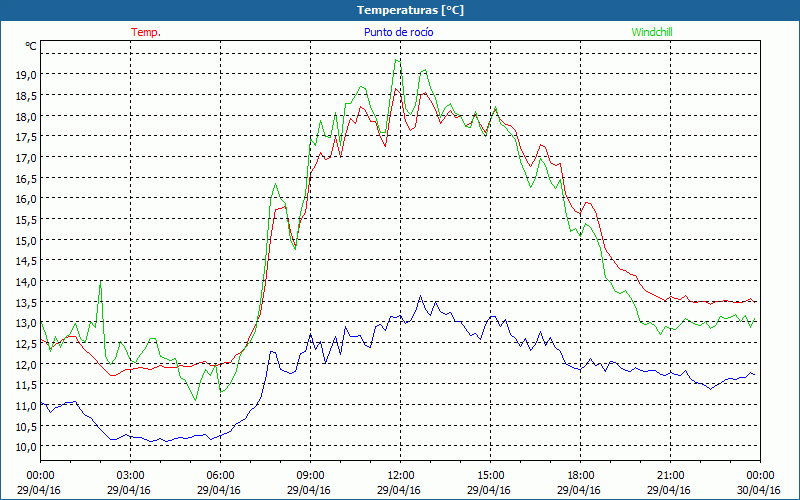Click the 10,5 axis value
800x500 pixels.
(x=27, y=426)
